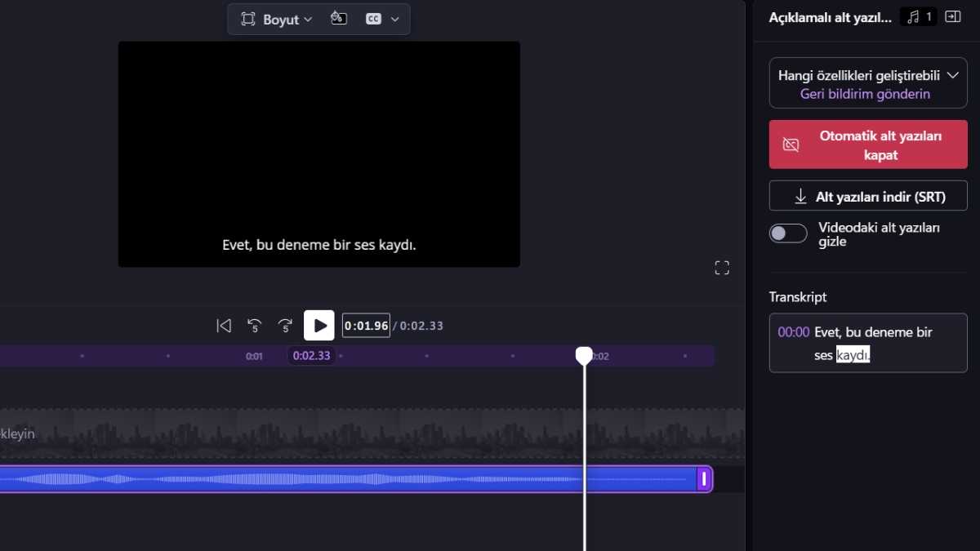This screenshot has height=551, width=980.
Task: Click the 00:00 timestamp in the transcript
Action: click(x=793, y=332)
